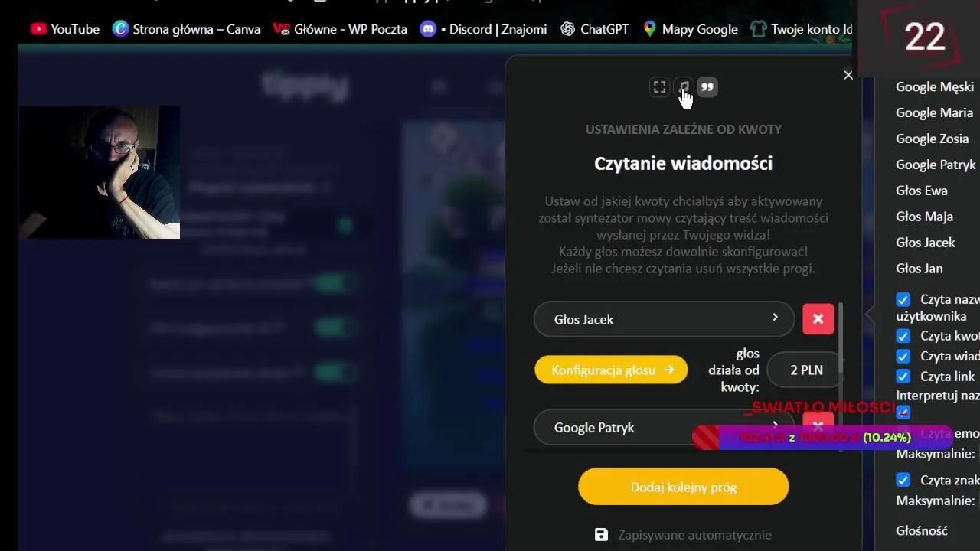The image size is (980, 551).
Task: Click the 2 PLN amount field
Action: 806,370
